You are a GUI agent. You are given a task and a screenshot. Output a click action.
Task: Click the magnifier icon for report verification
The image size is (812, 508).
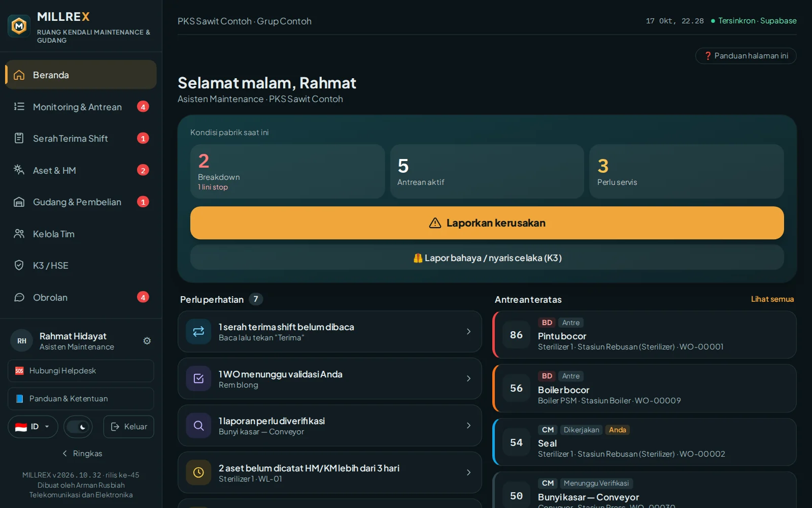click(198, 426)
